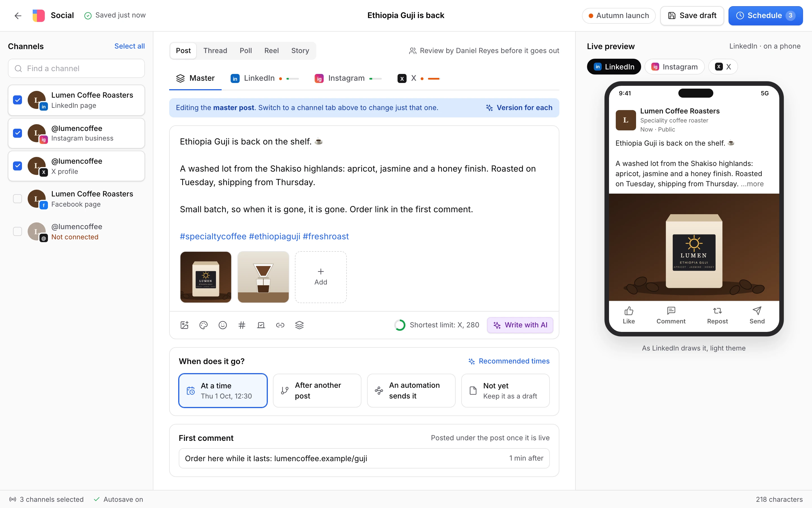Choose After another post option
The height and width of the screenshot is (508, 812).
317,390
